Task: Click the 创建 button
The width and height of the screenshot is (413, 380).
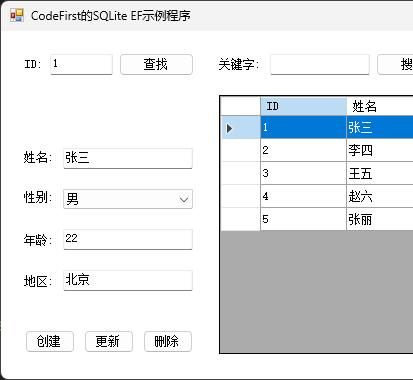Action: [50, 341]
